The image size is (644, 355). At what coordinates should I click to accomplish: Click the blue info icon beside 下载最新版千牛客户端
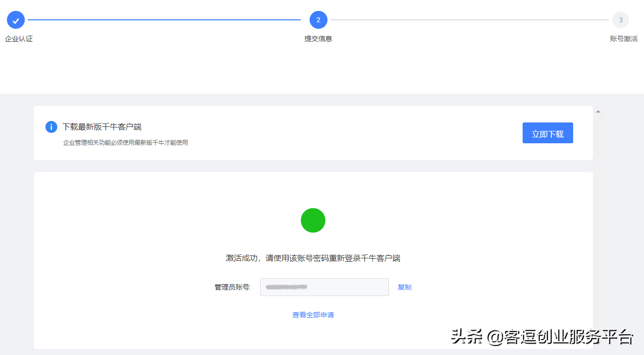[x=51, y=127]
